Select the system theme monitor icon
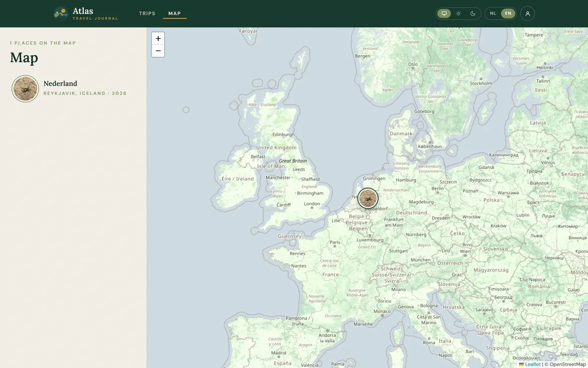 click(444, 13)
